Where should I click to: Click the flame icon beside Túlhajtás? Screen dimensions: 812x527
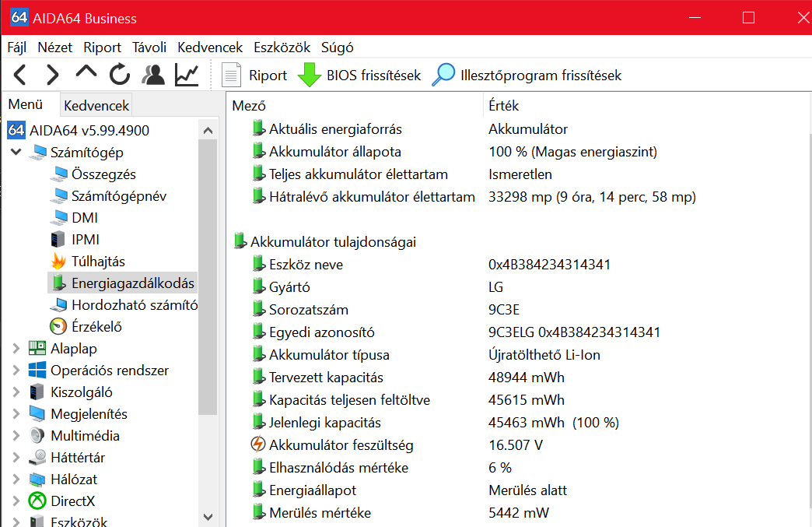coord(58,262)
